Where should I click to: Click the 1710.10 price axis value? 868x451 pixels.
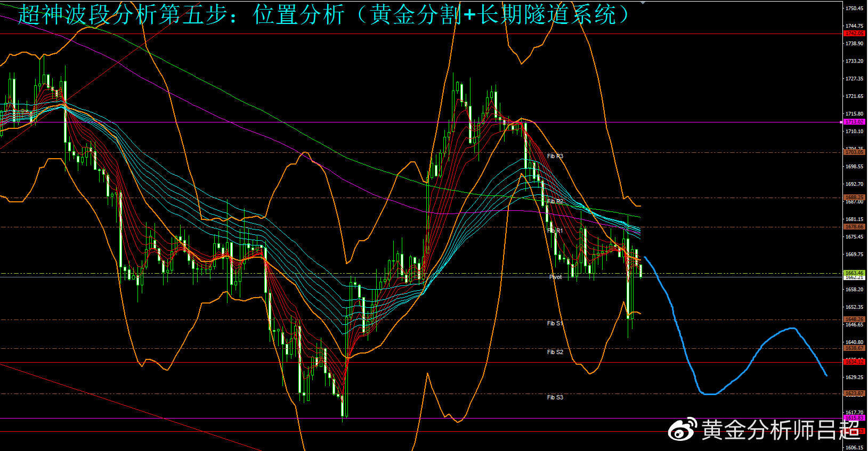point(854,132)
